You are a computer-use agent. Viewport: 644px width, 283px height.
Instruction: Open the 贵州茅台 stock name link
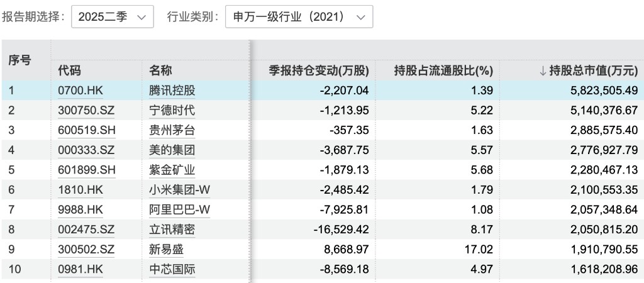point(172,130)
